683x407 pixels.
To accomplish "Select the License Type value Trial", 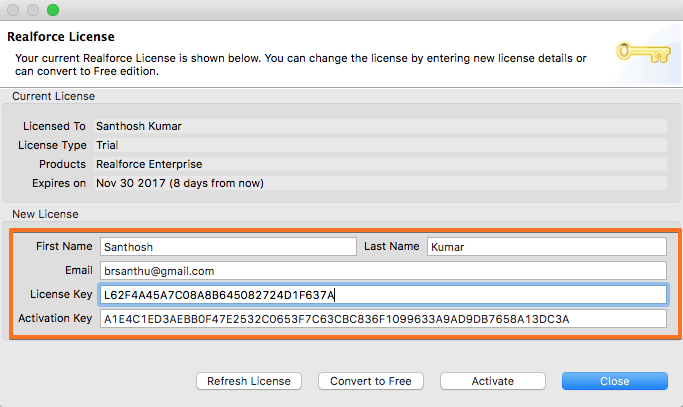I will 107,145.
